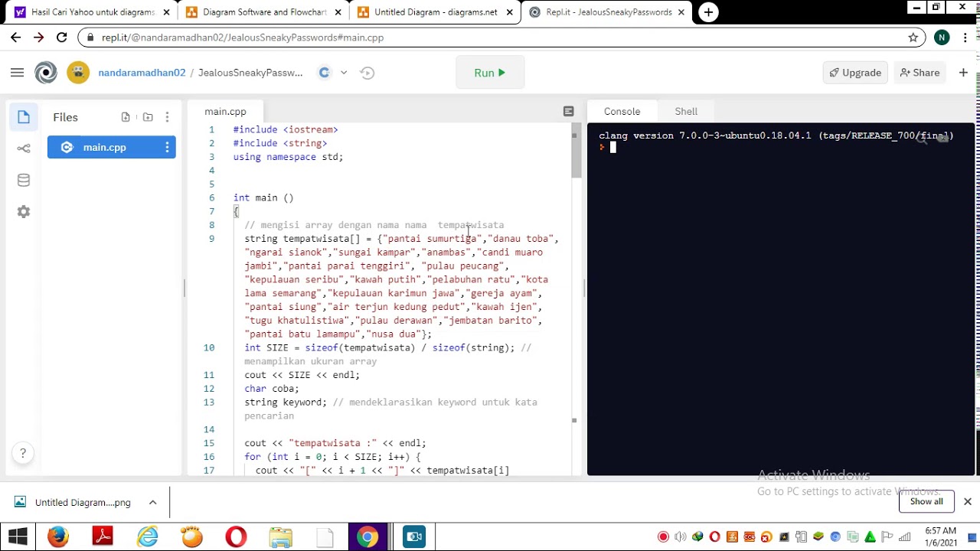The height and width of the screenshot is (551, 980).
Task: Open the Files panel three-dot menu
Action: (x=167, y=117)
